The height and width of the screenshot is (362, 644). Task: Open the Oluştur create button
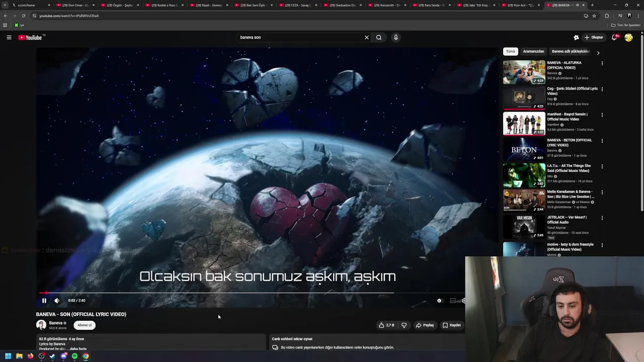tap(594, 37)
